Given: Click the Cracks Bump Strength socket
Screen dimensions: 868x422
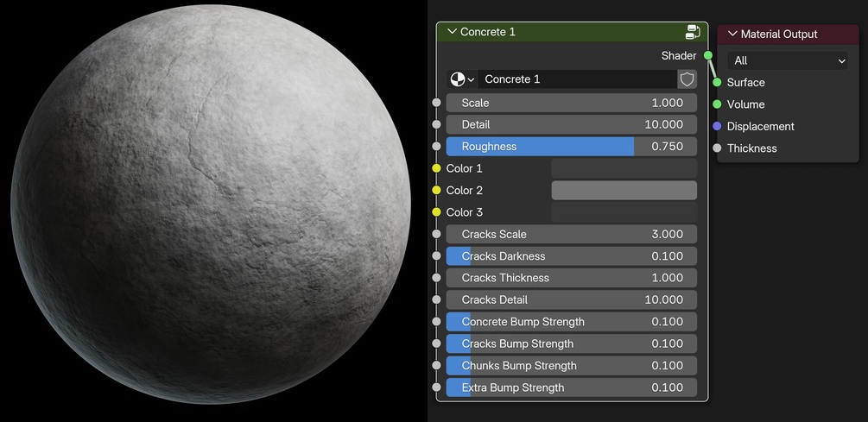Looking at the screenshot, I should pyautogui.click(x=436, y=343).
